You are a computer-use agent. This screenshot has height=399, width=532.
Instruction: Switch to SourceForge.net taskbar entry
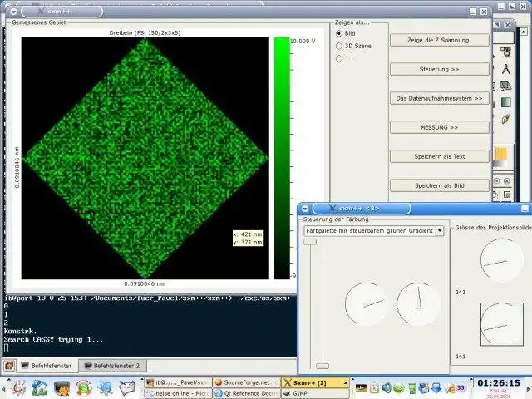click(x=247, y=382)
